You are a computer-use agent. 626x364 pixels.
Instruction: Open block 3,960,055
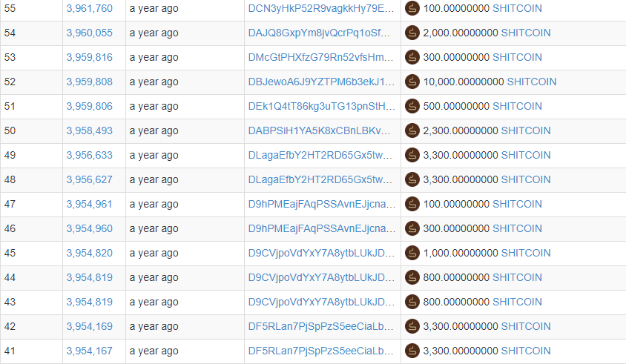point(90,33)
